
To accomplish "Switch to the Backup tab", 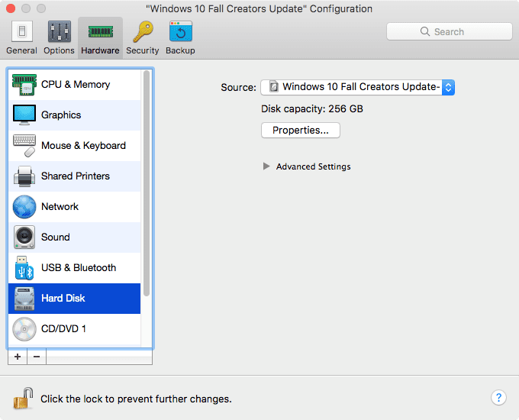I will 180,37.
